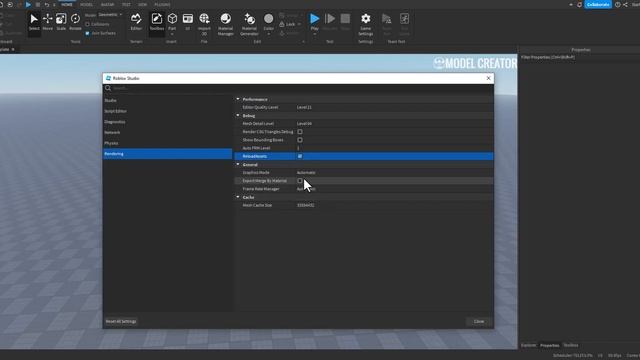Click the Collaborate button
The height and width of the screenshot is (360, 640).
coord(598,4)
